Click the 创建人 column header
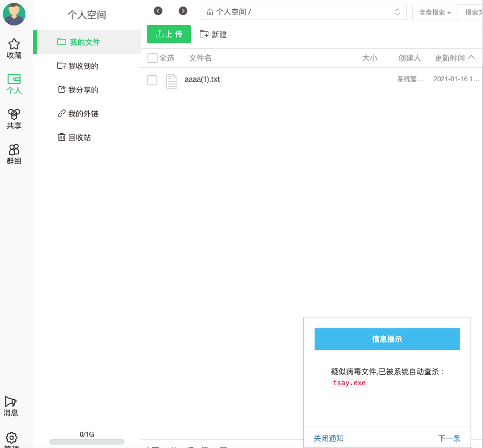The height and width of the screenshot is (448, 483). [x=409, y=58]
